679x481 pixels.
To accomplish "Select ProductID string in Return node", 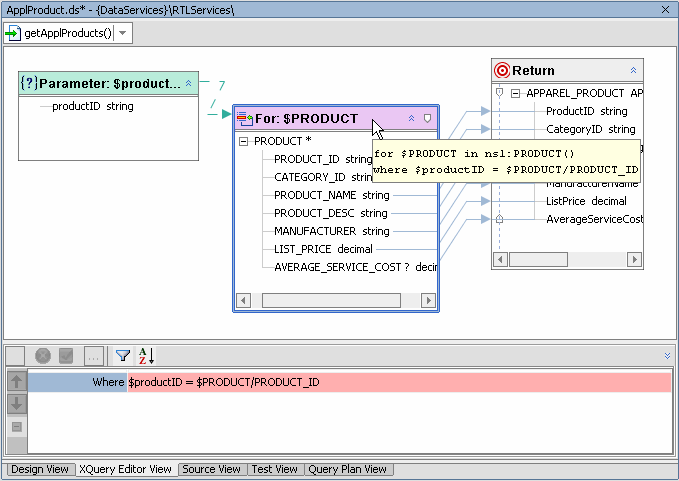I will tap(587, 111).
